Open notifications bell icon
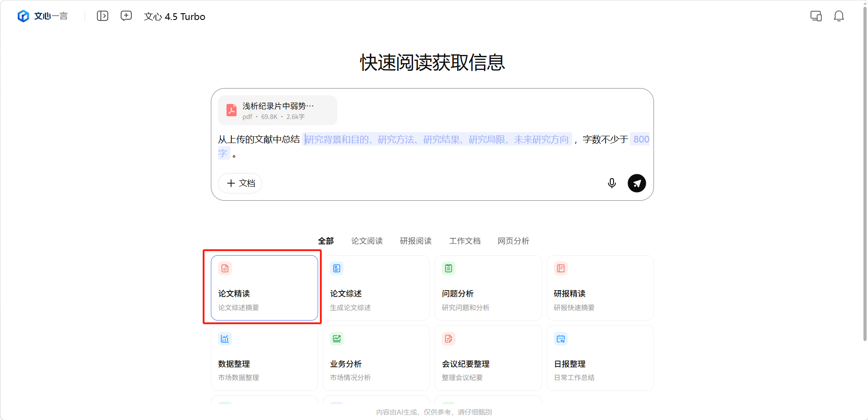 point(839,16)
